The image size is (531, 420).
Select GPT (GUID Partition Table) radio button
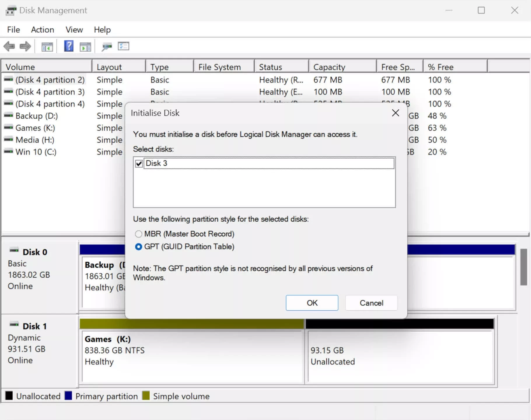(139, 247)
